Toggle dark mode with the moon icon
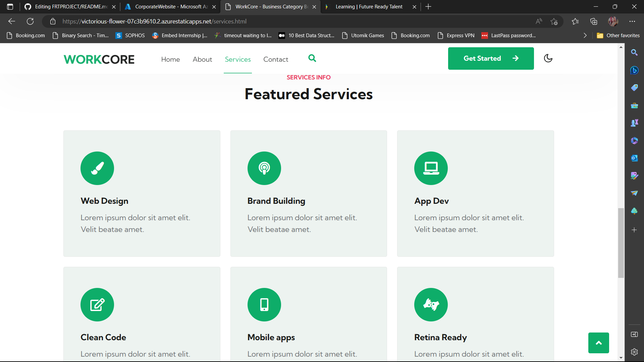This screenshot has width=644, height=362. tap(548, 58)
